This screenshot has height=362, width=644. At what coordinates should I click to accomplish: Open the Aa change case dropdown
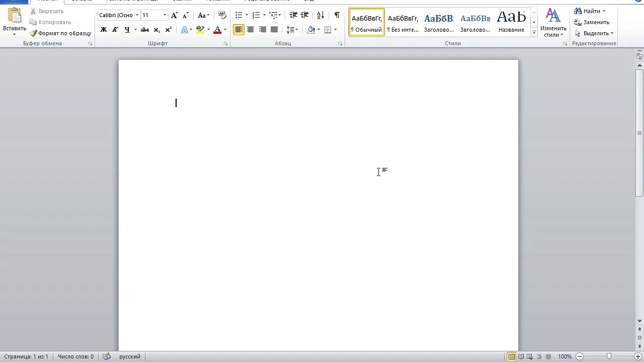coord(203,15)
